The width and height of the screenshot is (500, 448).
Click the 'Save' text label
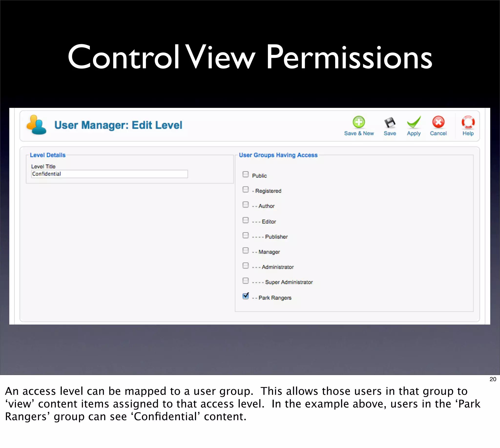pos(390,133)
